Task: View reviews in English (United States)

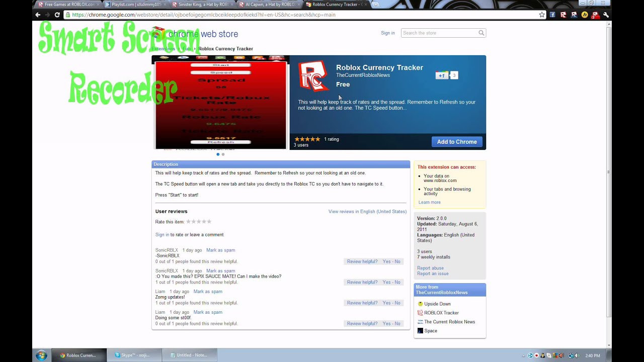Action: click(367, 212)
